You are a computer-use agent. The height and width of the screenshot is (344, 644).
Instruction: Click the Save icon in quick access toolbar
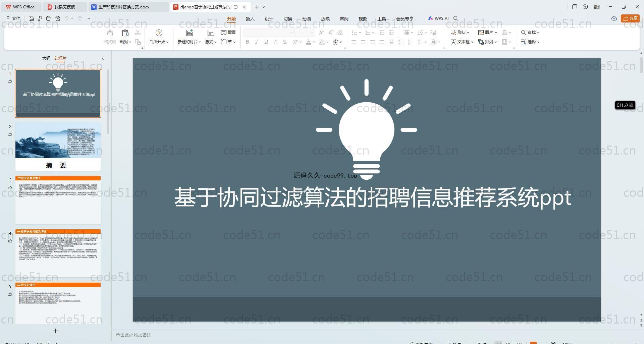31,18
